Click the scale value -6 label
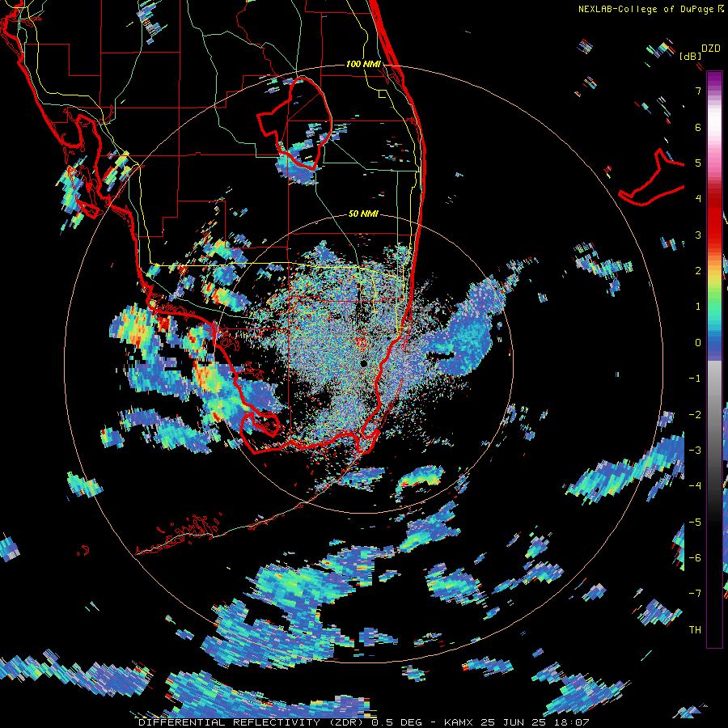This screenshot has width=728, height=728. click(695, 558)
